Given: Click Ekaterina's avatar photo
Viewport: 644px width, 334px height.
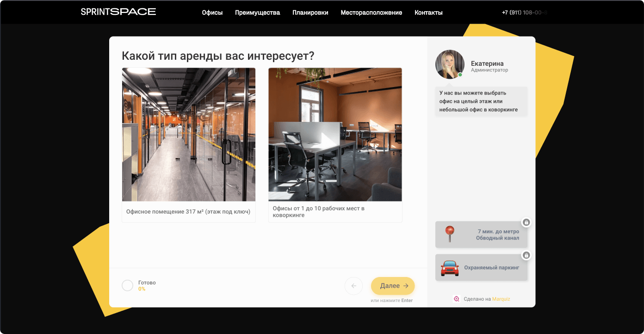Looking at the screenshot, I should point(450,64).
